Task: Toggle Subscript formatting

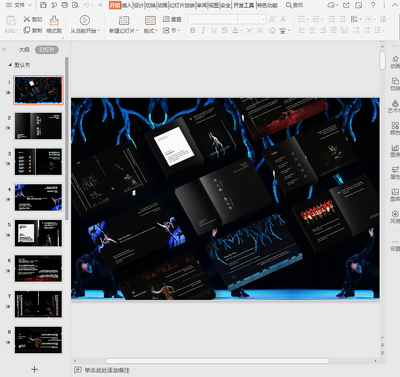Action: 261,30
